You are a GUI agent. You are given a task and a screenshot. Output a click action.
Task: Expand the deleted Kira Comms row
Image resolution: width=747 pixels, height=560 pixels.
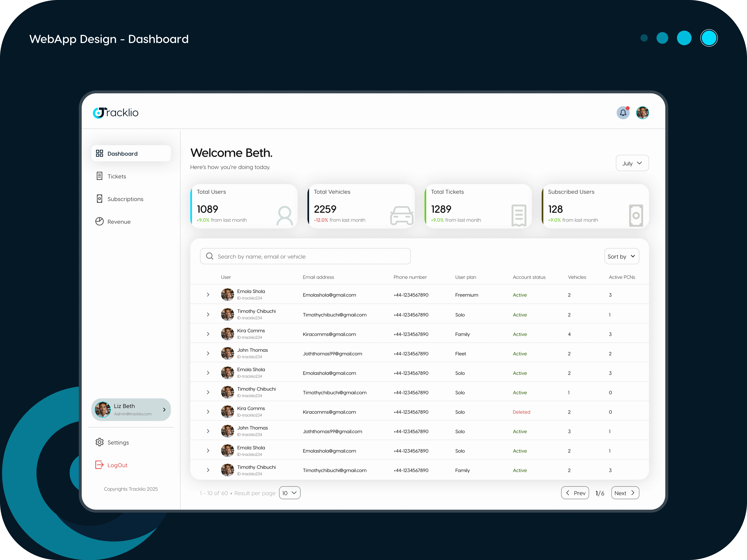click(208, 411)
